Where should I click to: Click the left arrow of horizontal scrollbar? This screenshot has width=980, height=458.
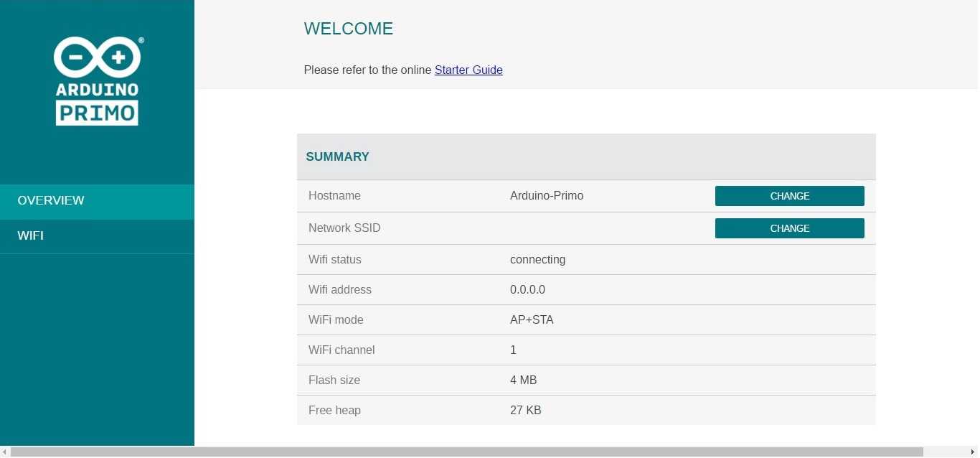tap(4, 452)
